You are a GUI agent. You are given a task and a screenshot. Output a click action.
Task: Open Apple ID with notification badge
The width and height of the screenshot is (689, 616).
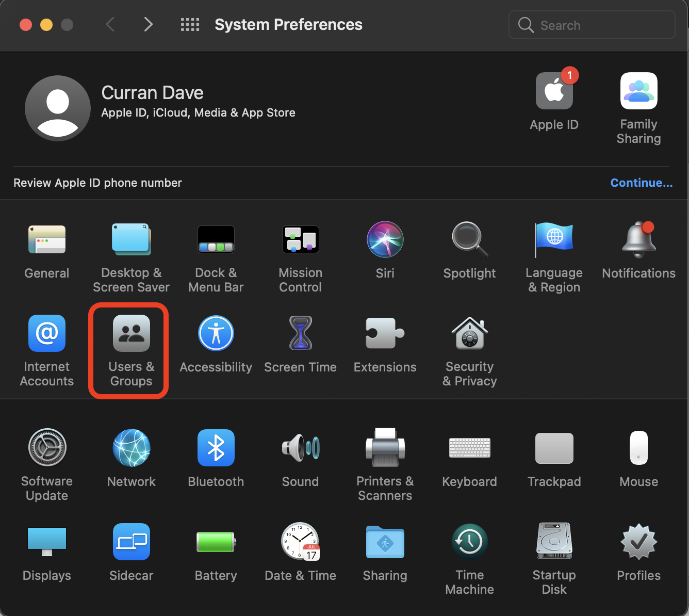click(x=554, y=91)
